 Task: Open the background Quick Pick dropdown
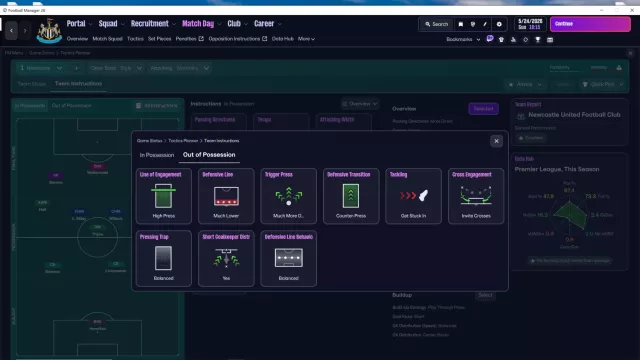tap(602, 84)
